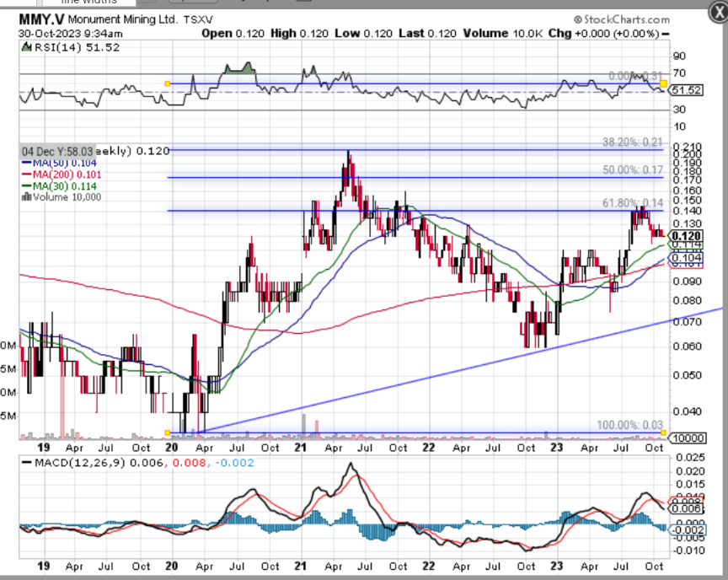Grab the left yellow handle of the RSI line
Screen dimensions: 728x580
coord(167,83)
